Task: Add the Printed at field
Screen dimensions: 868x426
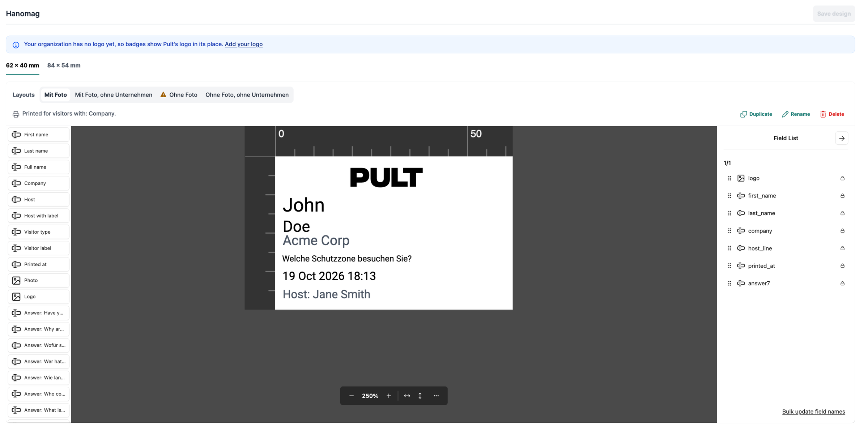Action: pos(39,264)
